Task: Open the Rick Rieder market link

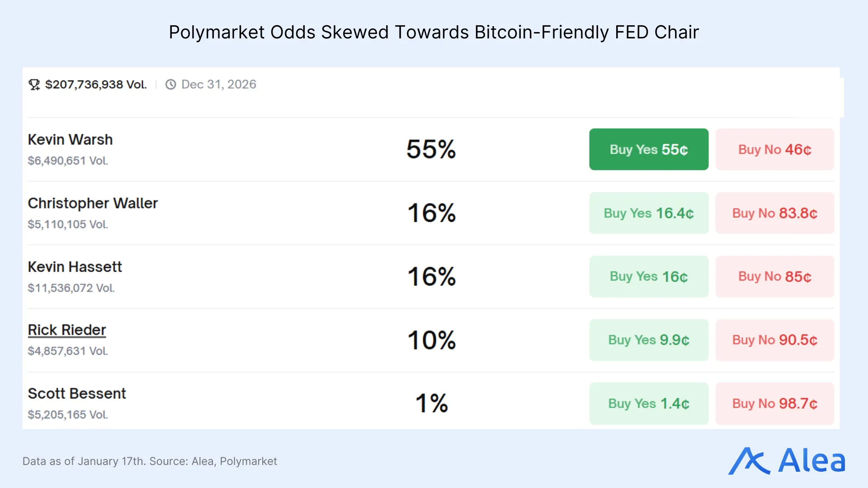Action: point(66,330)
